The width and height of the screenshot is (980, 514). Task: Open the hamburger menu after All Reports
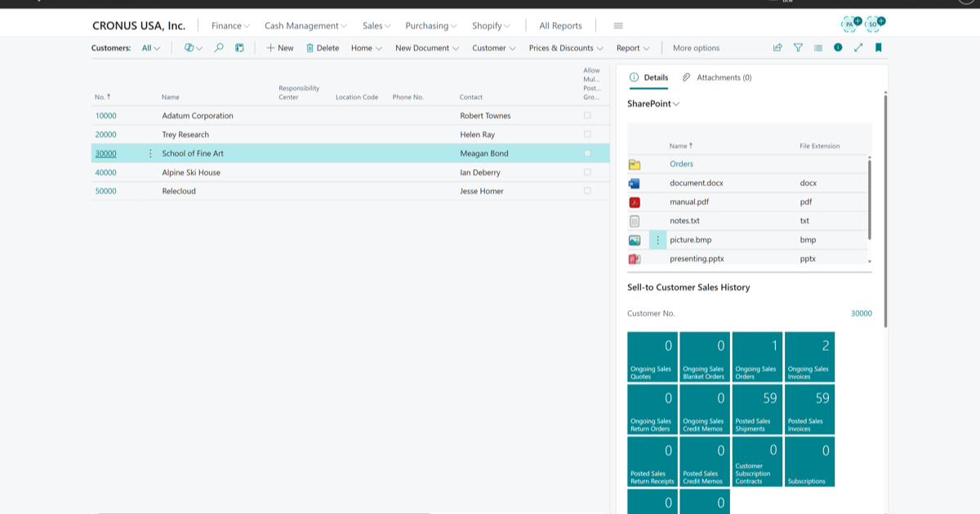pyautogui.click(x=618, y=26)
